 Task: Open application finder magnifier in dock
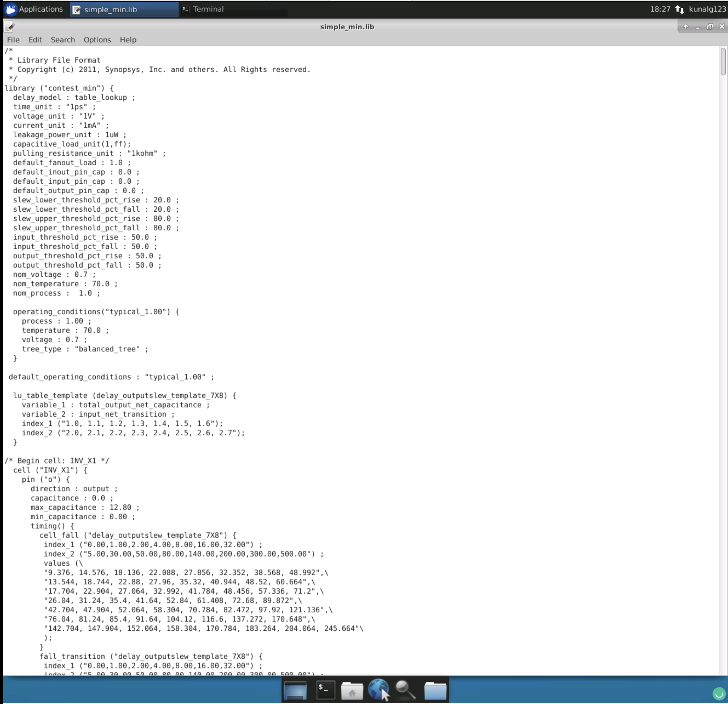click(x=405, y=690)
